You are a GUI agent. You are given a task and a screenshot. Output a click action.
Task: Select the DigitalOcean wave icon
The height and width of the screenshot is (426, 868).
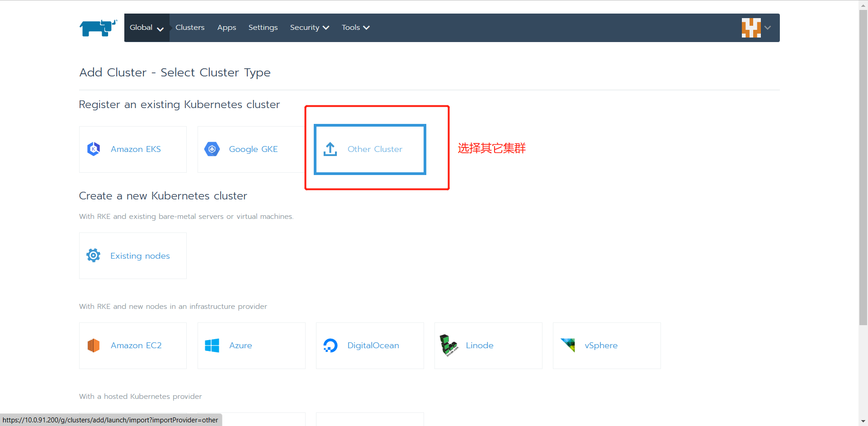[x=330, y=345]
